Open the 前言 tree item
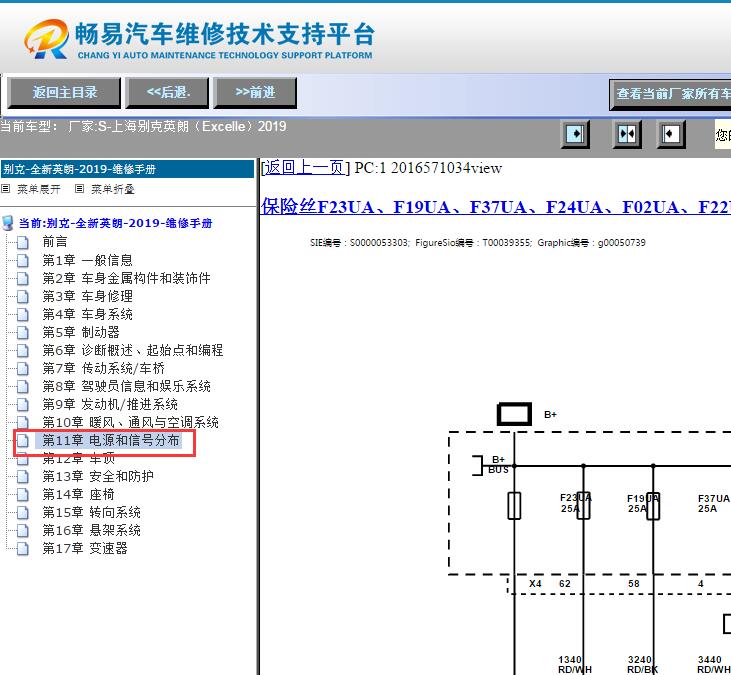 point(55,241)
